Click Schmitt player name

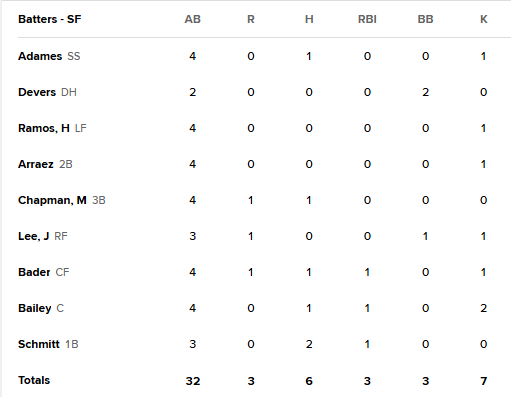[39, 344]
